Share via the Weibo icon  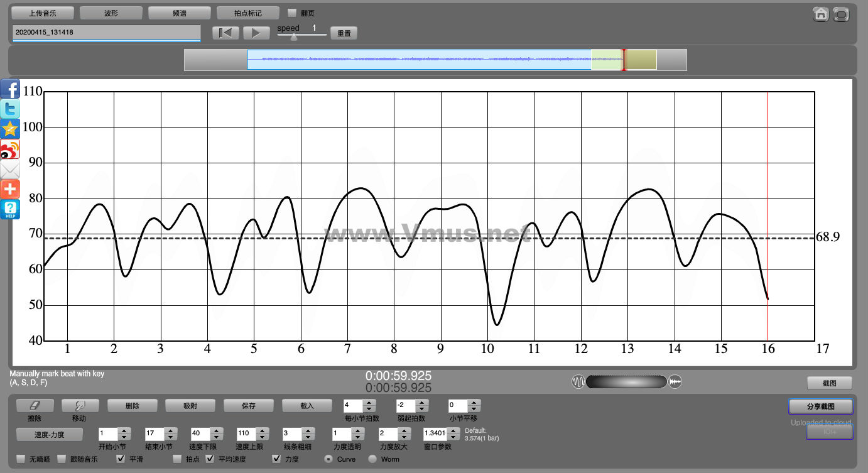coord(10,150)
